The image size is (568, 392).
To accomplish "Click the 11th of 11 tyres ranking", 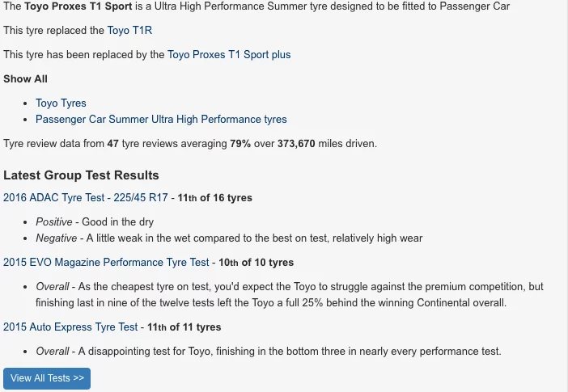I will (x=184, y=327).
